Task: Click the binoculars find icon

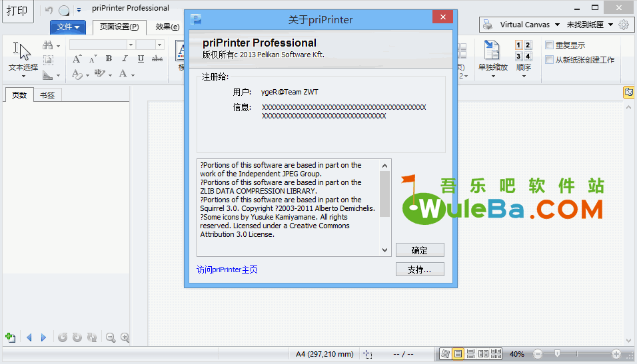Action: (x=47, y=45)
